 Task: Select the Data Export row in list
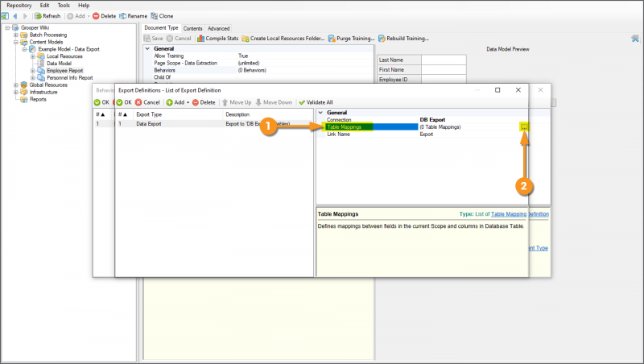214,124
